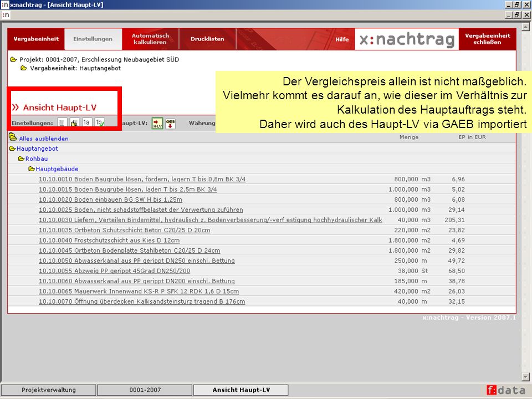The width and height of the screenshot is (532, 399).
Task: Open position 10.10.0035 Ortbeton Schutzschicht
Action: point(125,230)
